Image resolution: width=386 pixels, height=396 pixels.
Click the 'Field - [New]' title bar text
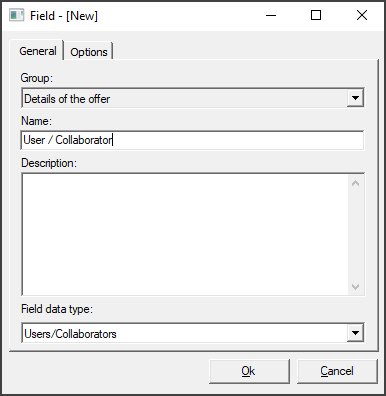point(64,16)
